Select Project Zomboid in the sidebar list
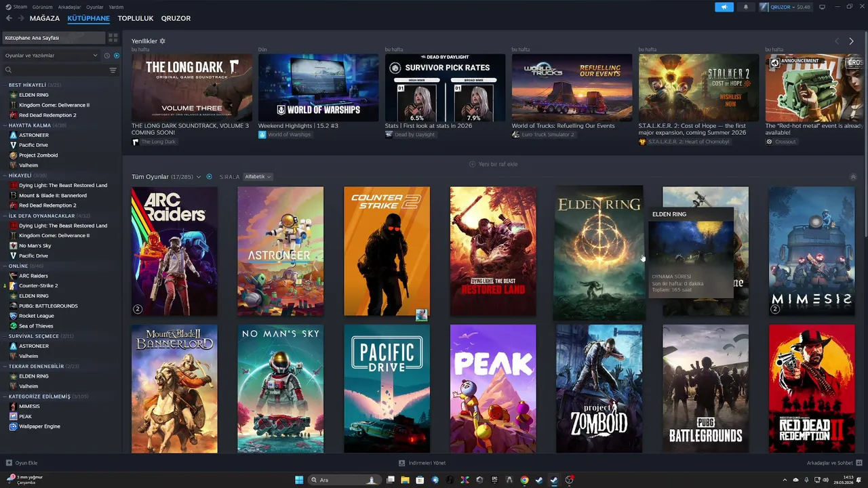Viewport: 868px width, 488px height. click(x=39, y=155)
